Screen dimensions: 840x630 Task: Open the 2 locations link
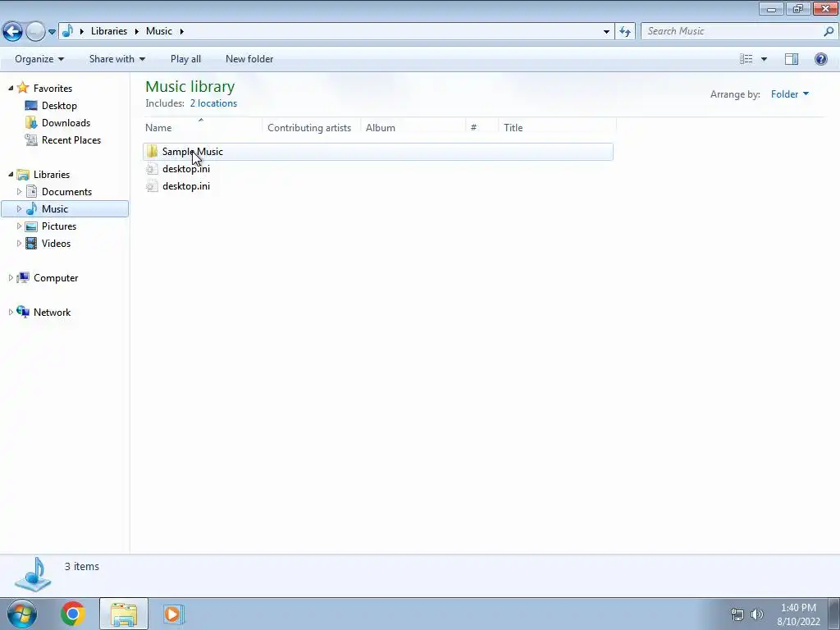click(213, 103)
